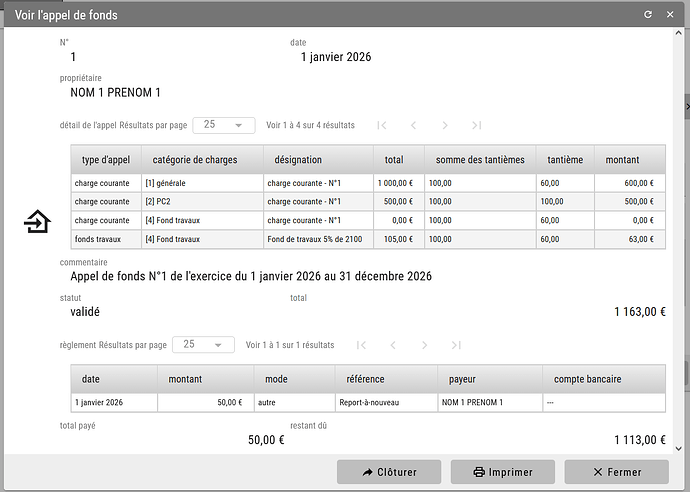The width and height of the screenshot is (690, 492).
Task: Click the house import icon beside the table
Action: (37, 221)
